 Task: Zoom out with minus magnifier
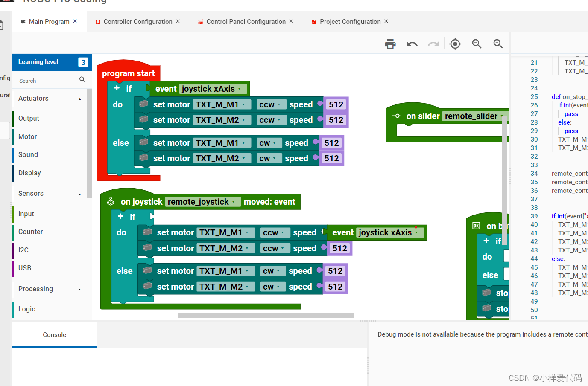[477, 44]
